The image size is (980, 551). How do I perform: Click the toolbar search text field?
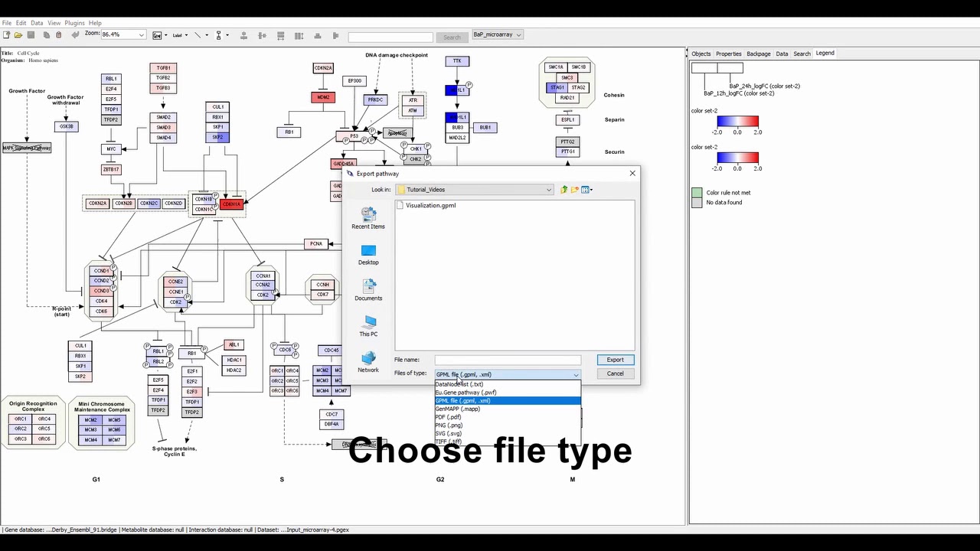pos(390,37)
